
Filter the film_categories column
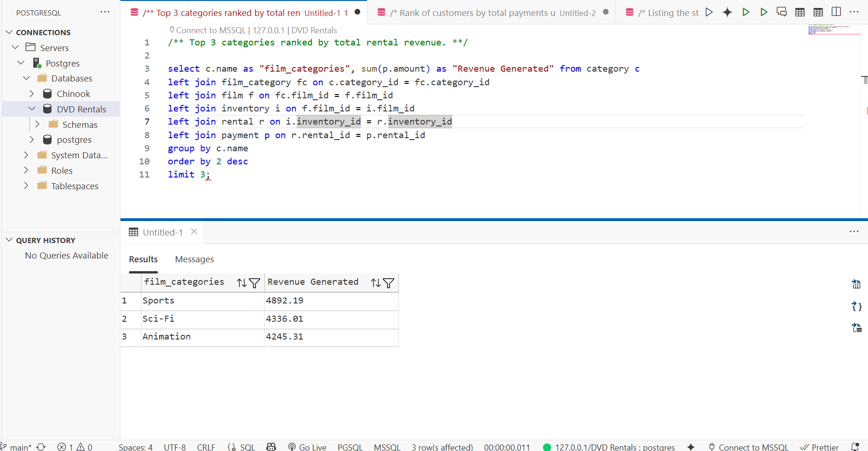[254, 283]
